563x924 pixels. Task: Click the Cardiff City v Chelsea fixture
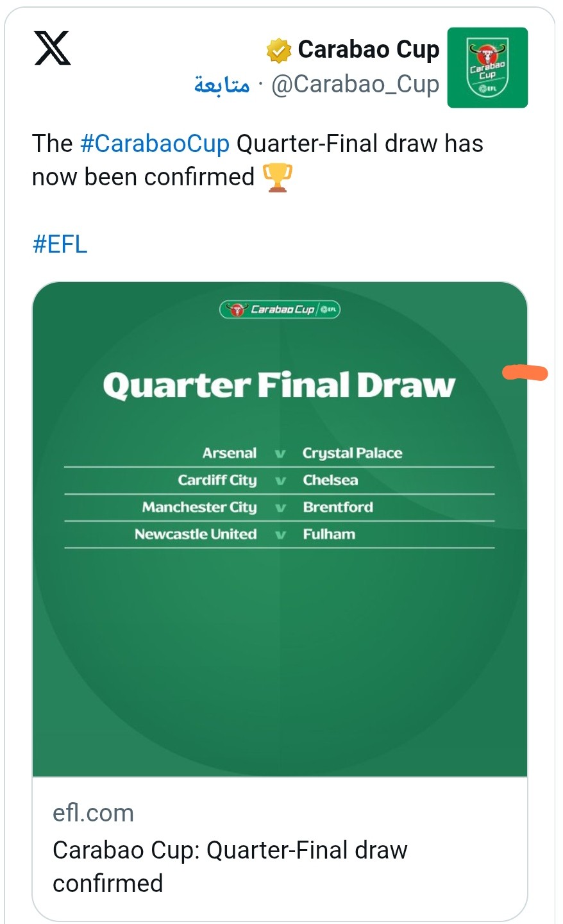pos(280,480)
